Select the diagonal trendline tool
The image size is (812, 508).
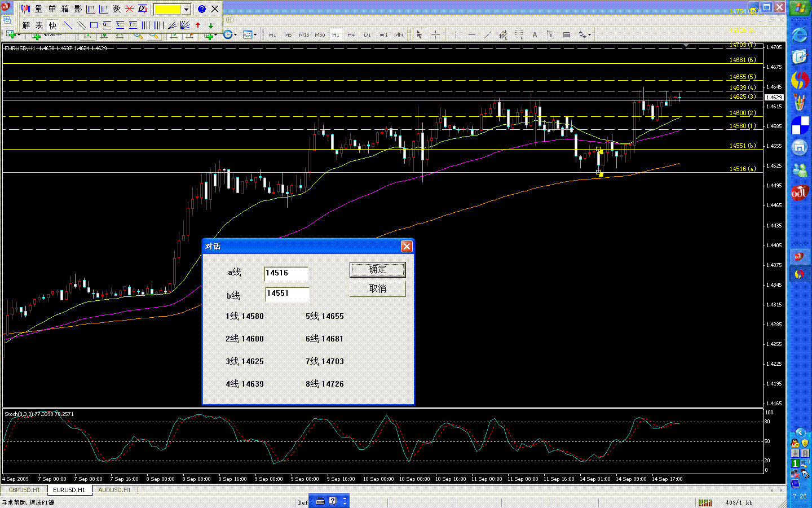tap(488, 35)
